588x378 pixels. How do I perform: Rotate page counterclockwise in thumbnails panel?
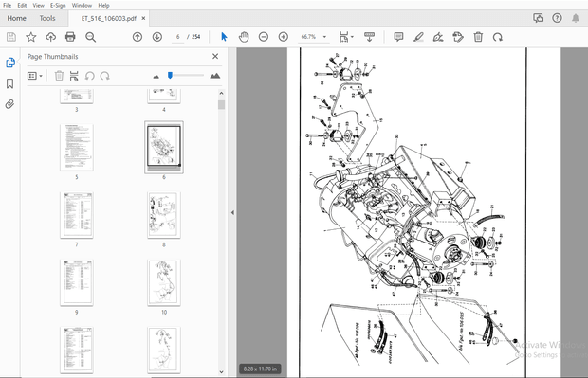(90, 76)
